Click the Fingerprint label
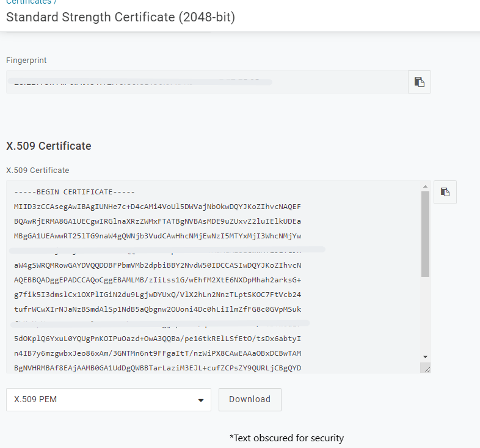480x448 pixels. pos(26,61)
